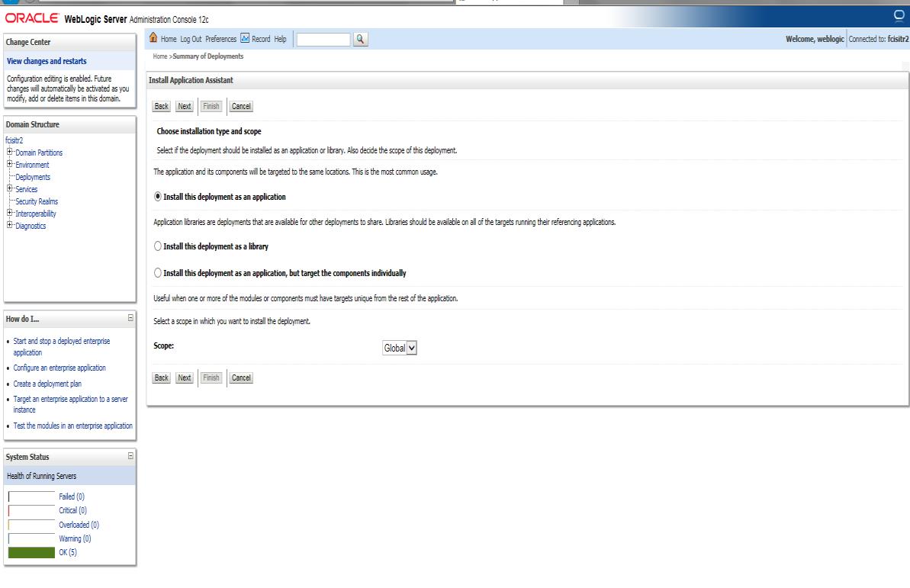
Task: Open View changes and restarts link
Action: point(47,61)
